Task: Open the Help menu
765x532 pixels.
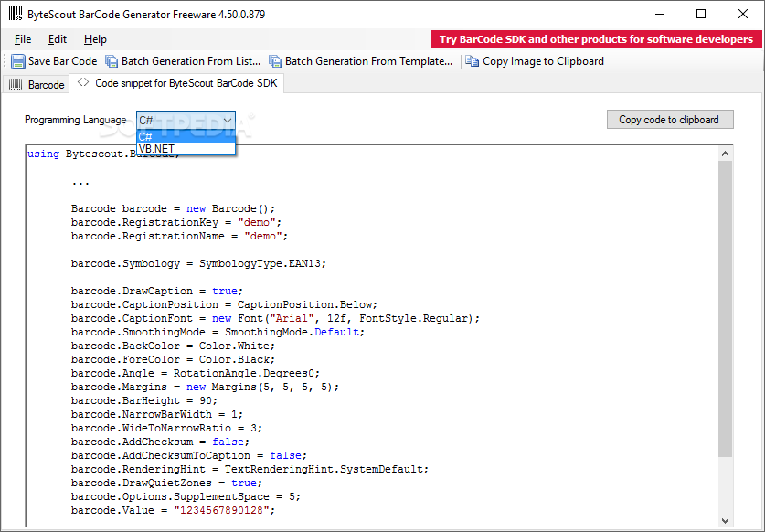Action: pyautogui.click(x=95, y=39)
